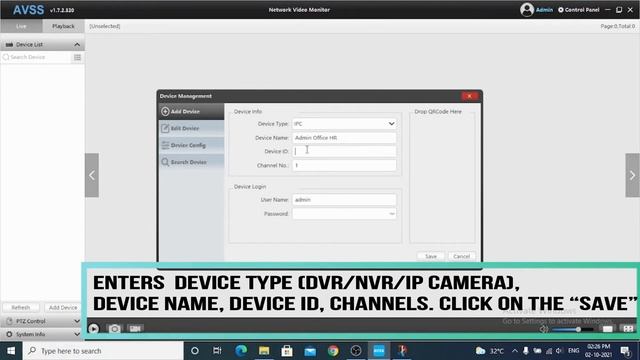Image resolution: width=640 pixels, height=360 pixels.
Task: Toggle password visibility icon
Action: (391, 213)
